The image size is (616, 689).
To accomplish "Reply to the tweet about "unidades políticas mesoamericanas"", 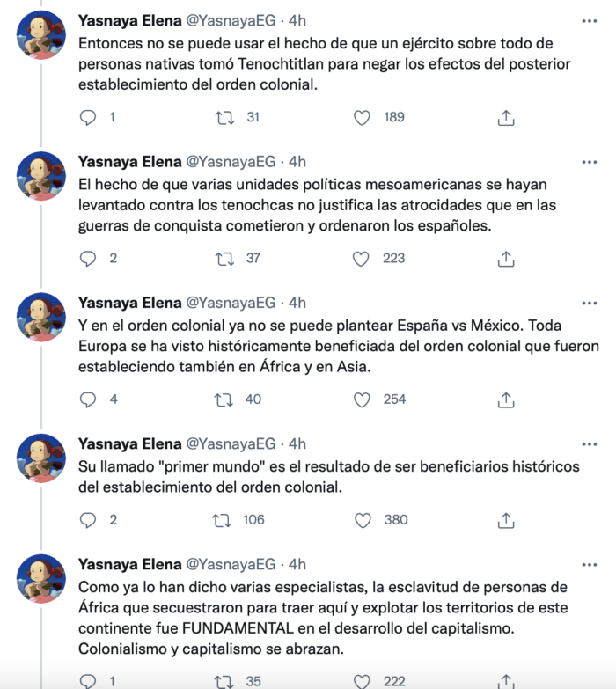I will [87, 258].
